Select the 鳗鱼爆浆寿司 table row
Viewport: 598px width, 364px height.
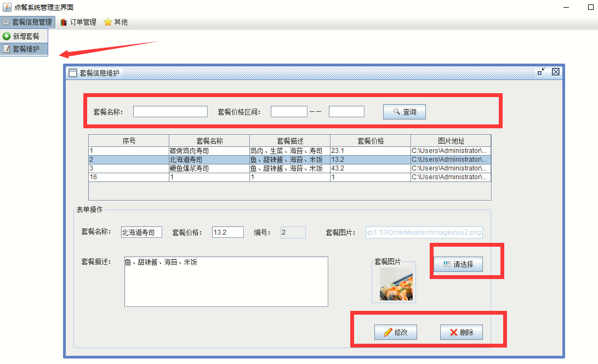(x=290, y=168)
